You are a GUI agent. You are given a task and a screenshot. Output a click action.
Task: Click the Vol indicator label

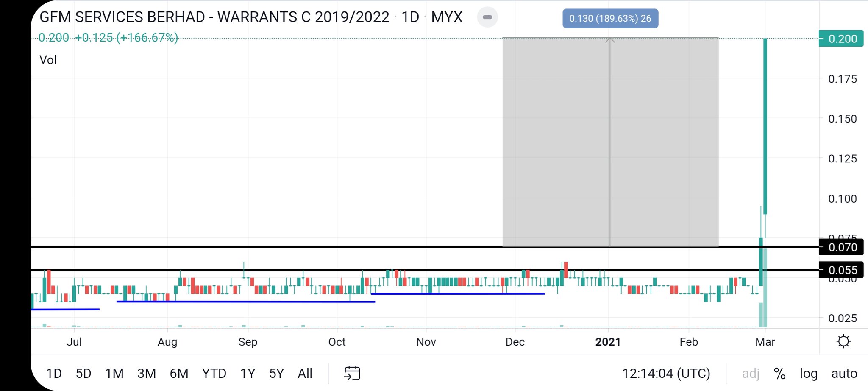48,60
